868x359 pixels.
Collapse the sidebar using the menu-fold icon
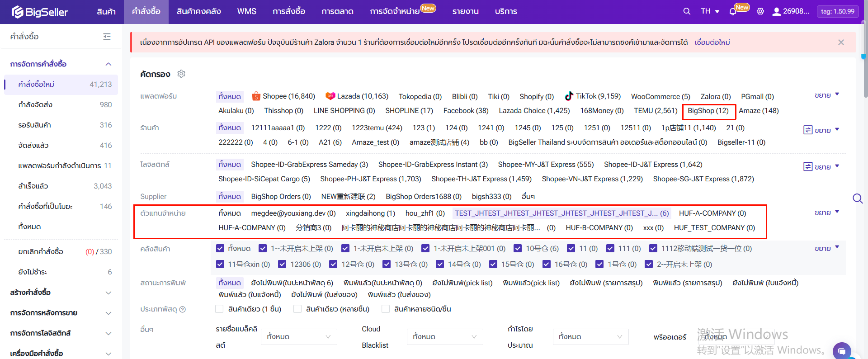tap(107, 37)
